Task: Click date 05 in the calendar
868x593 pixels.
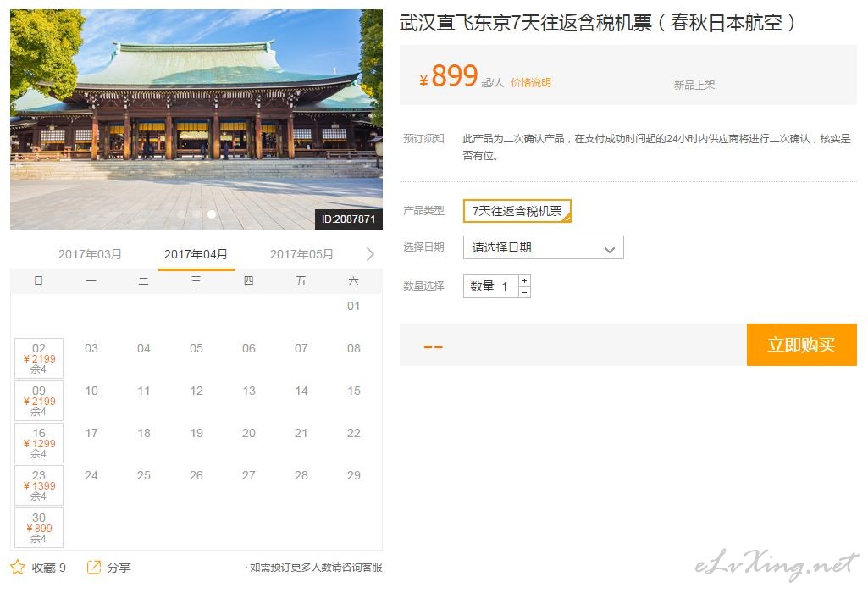Action: (196, 348)
